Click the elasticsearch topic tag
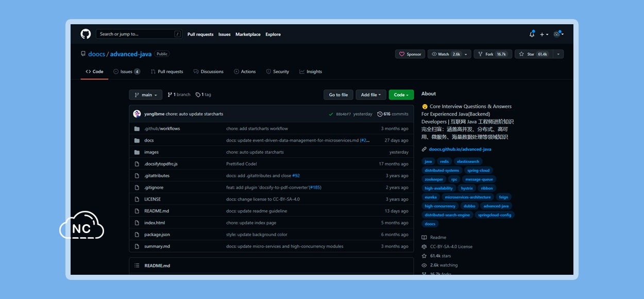This screenshot has height=299, width=644. pyautogui.click(x=468, y=161)
